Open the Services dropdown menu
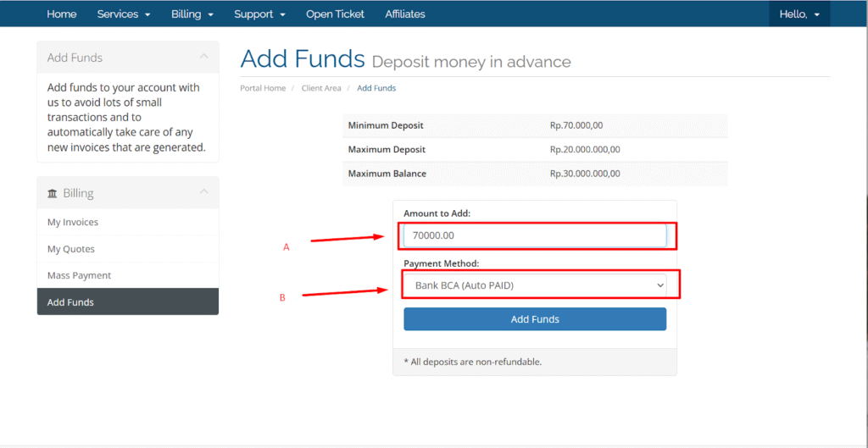The width and height of the screenshot is (868, 448). pos(124,14)
